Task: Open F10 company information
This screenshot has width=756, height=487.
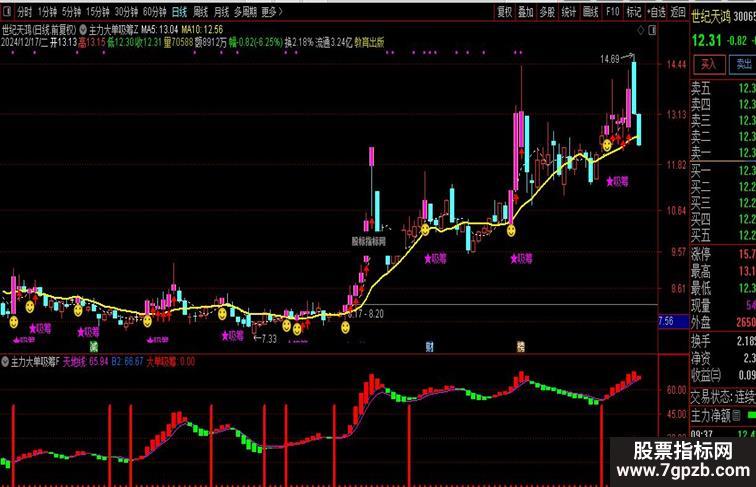Action: [612, 12]
